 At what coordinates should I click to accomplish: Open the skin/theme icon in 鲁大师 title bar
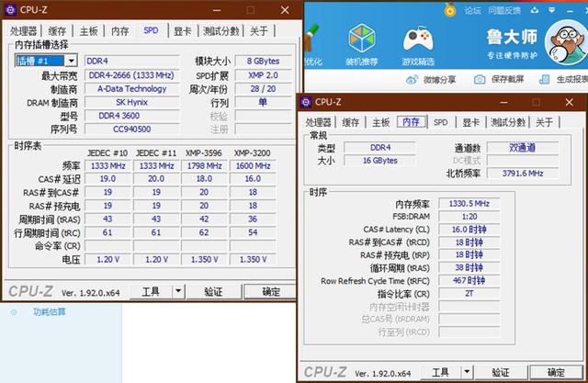click(535, 10)
